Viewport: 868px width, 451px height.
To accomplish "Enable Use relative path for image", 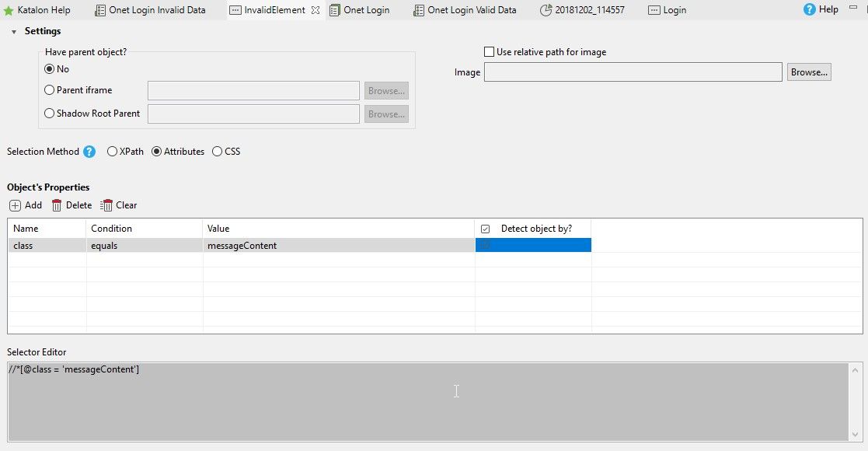I will click(489, 52).
